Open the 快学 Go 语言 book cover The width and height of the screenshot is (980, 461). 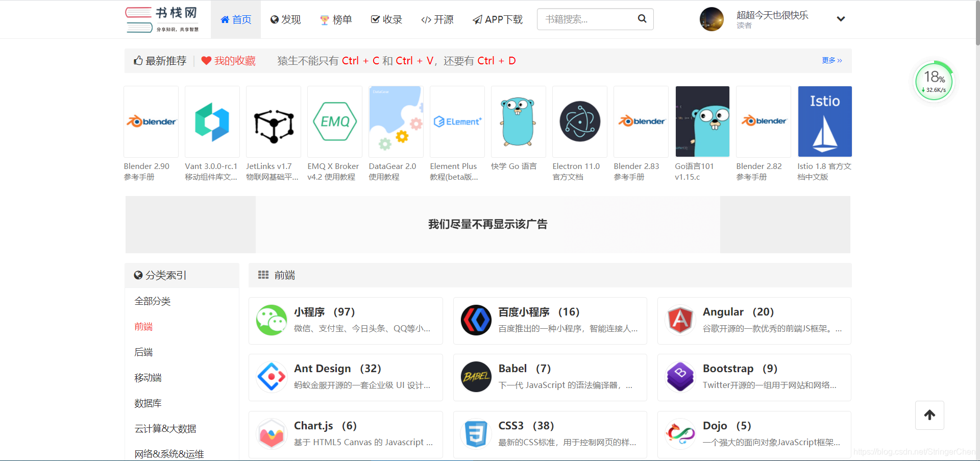[519, 122]
